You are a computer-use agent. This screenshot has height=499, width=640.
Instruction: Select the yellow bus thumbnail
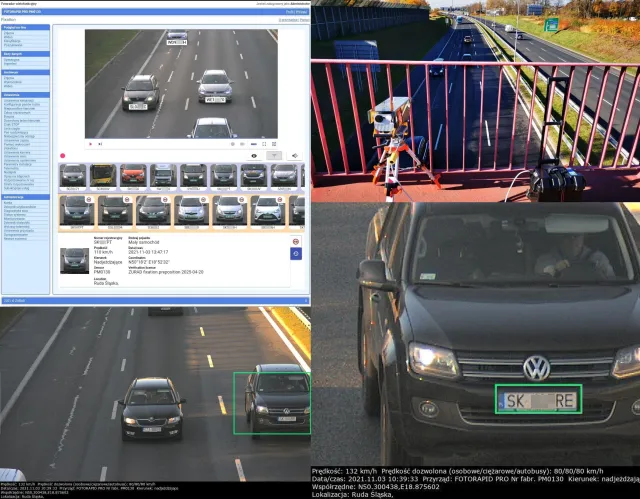103,176
